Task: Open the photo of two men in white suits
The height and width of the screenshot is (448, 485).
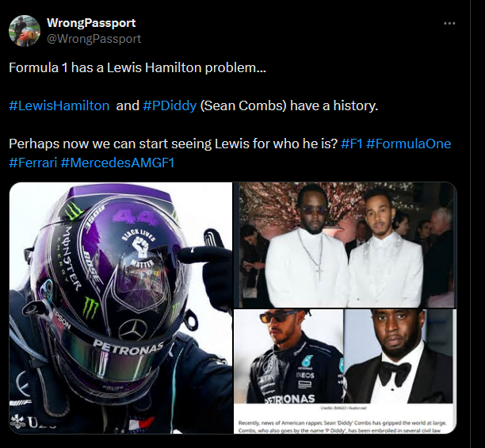Action: click(x=346, y=245)
